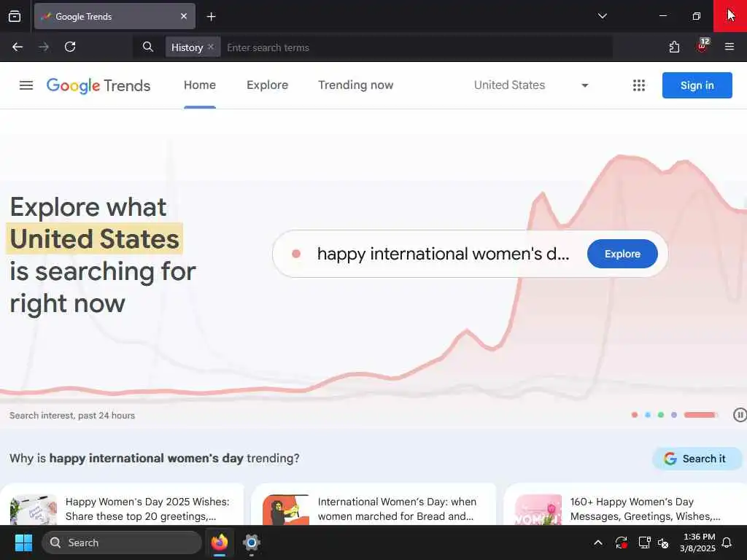Image resolution: width=747 pixels, height=560 pixels.
Task: Select the Google Trends browser tab
Action: 115,16
